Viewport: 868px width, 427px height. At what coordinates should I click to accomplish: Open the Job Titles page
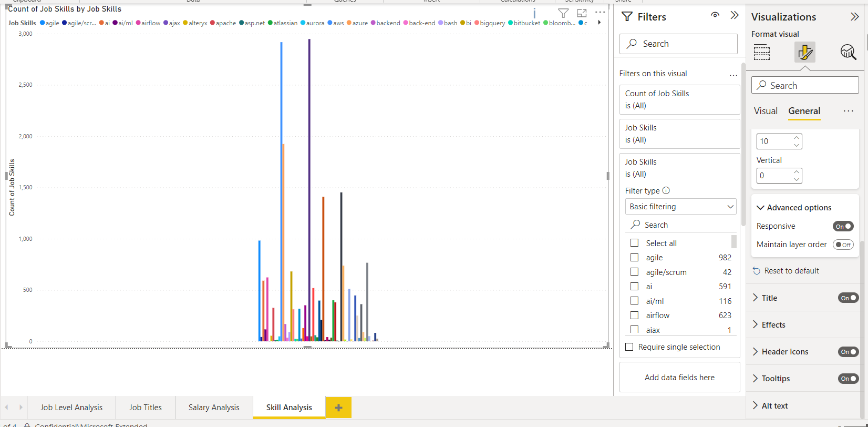coord(146,408)
